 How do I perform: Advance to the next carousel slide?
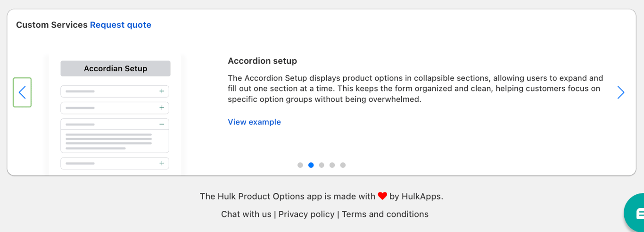(620, 92)
